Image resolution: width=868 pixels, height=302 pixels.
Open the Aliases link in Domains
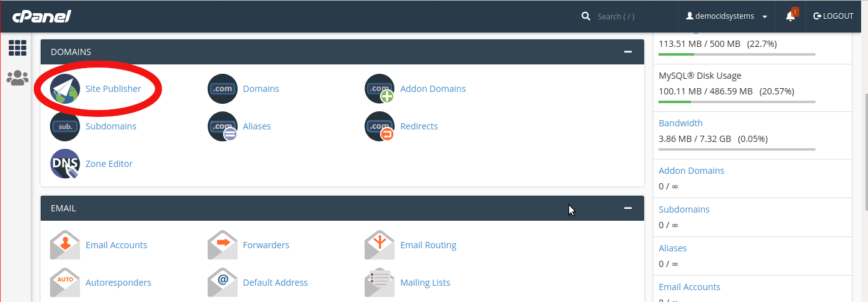point(256,126)
